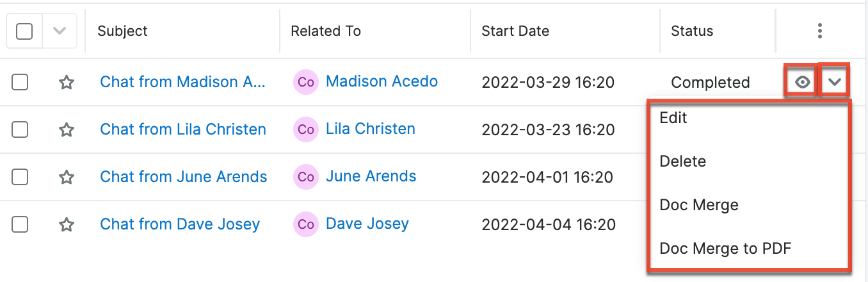The image size is (868, 282).
Task: Select the June Arends row checkbox
Action: [20, 177]
